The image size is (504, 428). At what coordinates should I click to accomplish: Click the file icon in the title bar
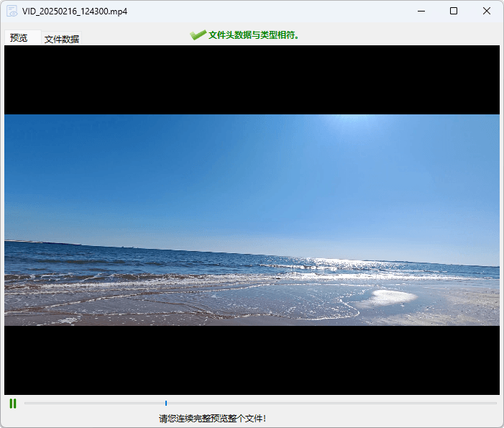[12, 12]
